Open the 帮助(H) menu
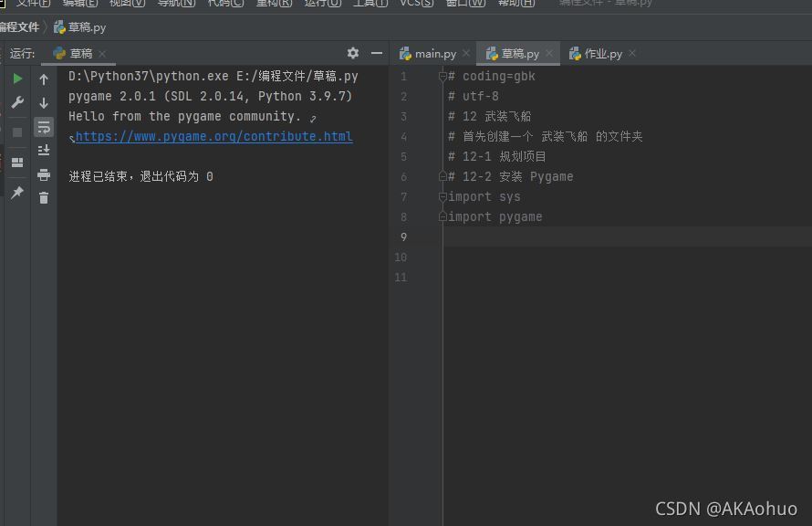 [515, 3]
